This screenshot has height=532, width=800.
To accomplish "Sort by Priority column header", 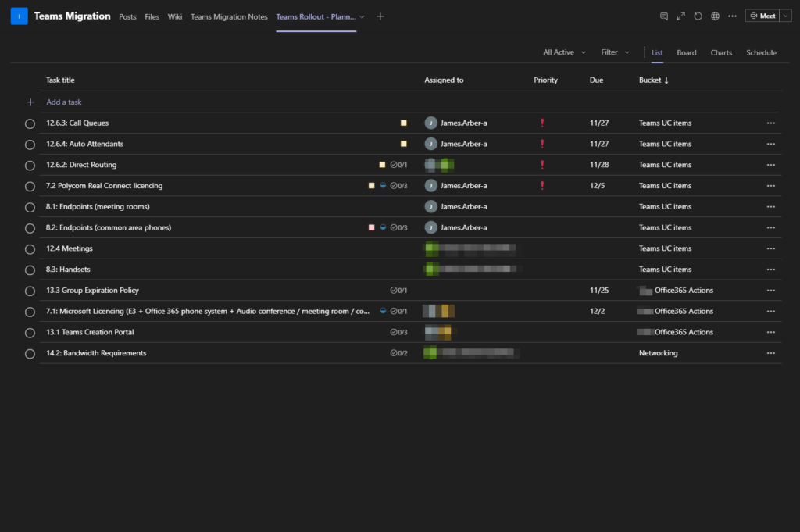I will tap(545, 80).
